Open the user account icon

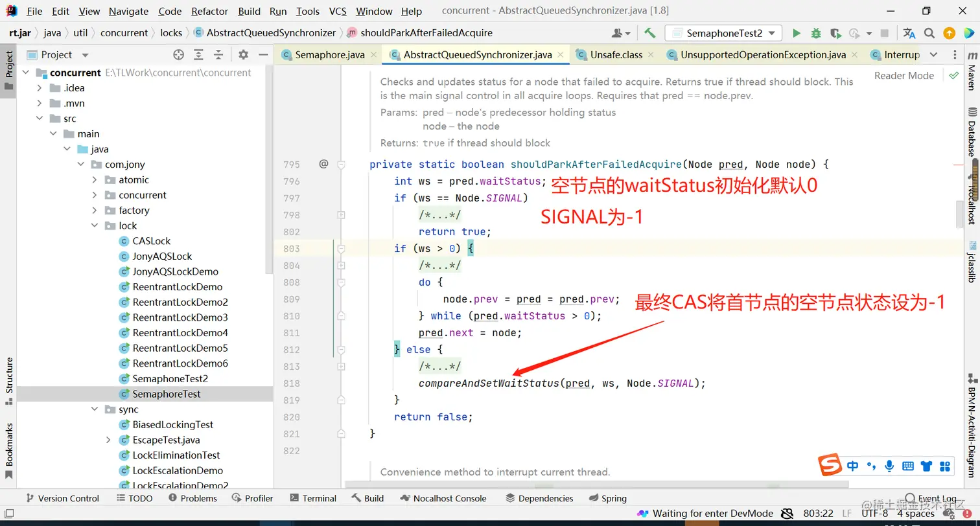pyautogui.click(x=618, y=33)
